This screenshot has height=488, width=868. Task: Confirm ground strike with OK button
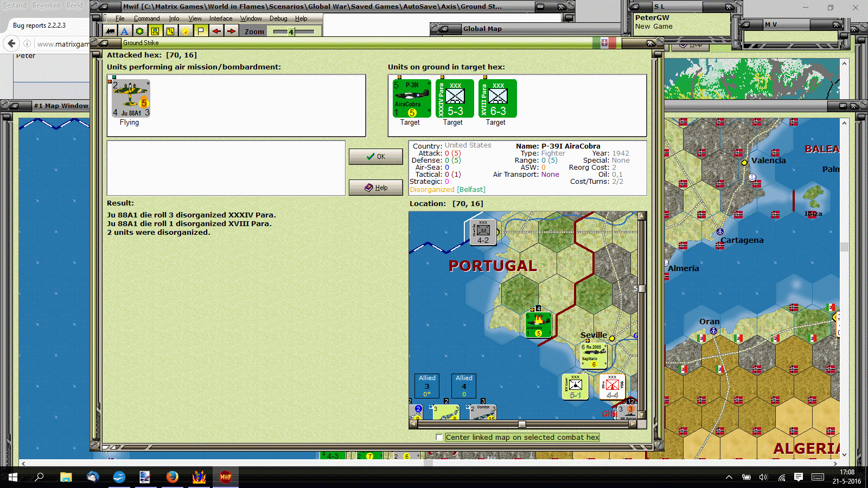[x=375, y=157]
